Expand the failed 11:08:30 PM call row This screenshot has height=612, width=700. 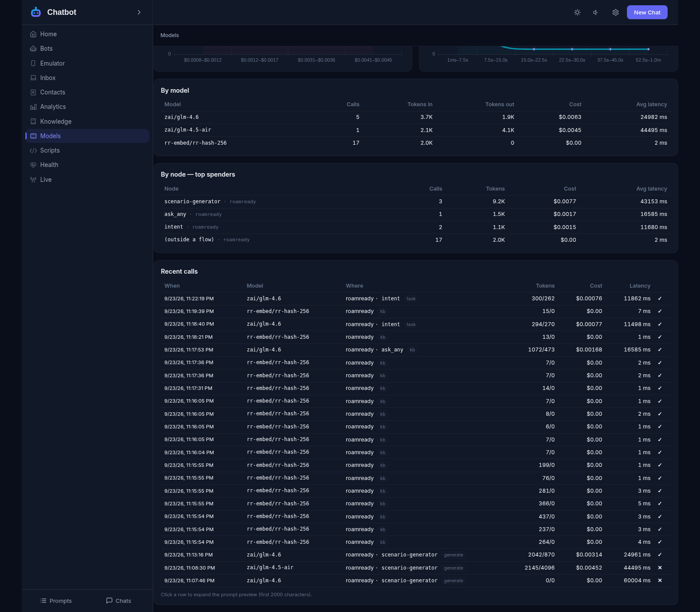[x=416, y=568]
